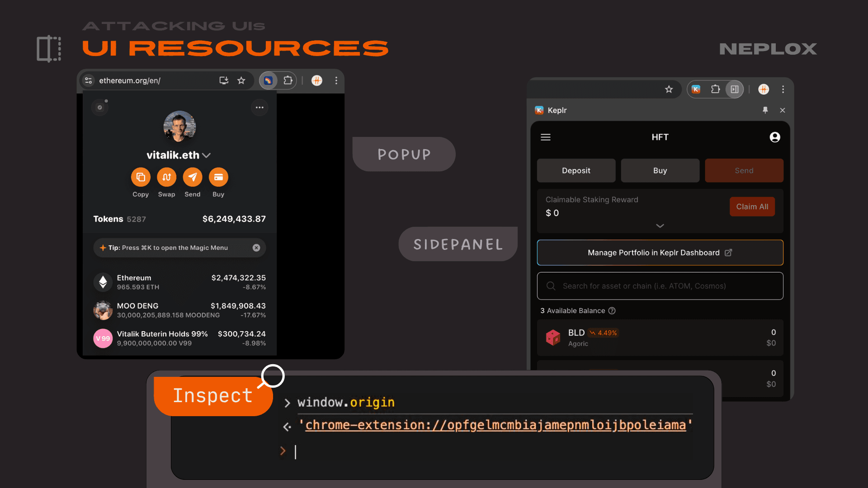
Task: Expand the Claimable Staking Reward section
Action: (660, 225)
